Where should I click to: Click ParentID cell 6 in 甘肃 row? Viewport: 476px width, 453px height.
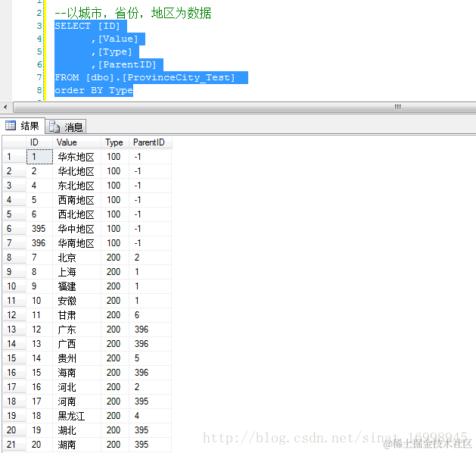pyautogui.click(x=151, y=315)
